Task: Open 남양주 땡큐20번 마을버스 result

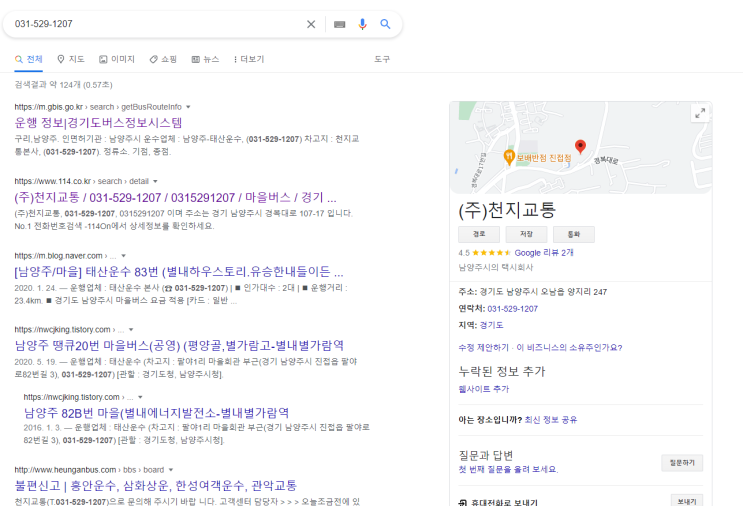Action: pos(179,345)
